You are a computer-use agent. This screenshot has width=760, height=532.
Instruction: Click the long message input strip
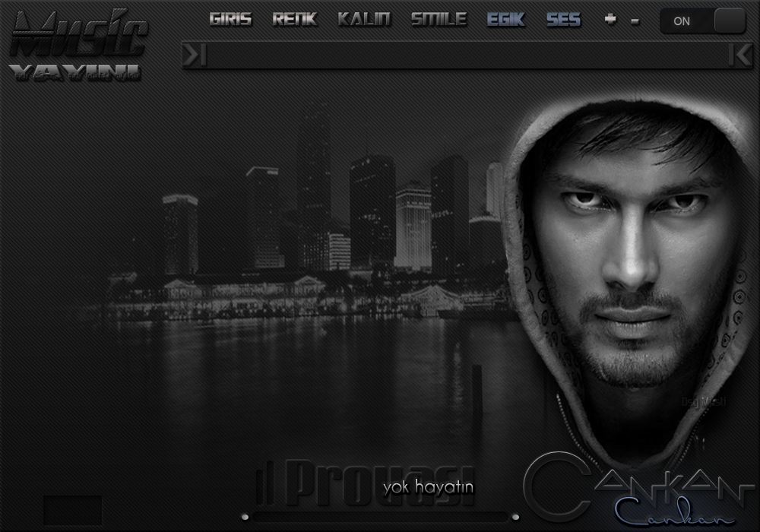[x=467, y=55]
